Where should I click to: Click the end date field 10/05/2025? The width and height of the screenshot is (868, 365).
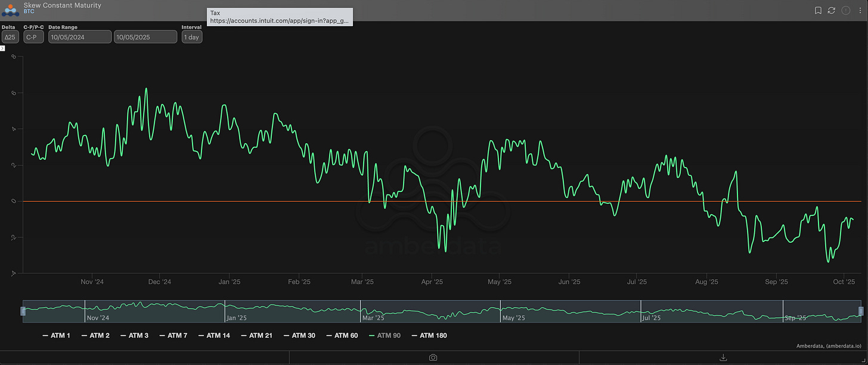click(x=145, y=37)
